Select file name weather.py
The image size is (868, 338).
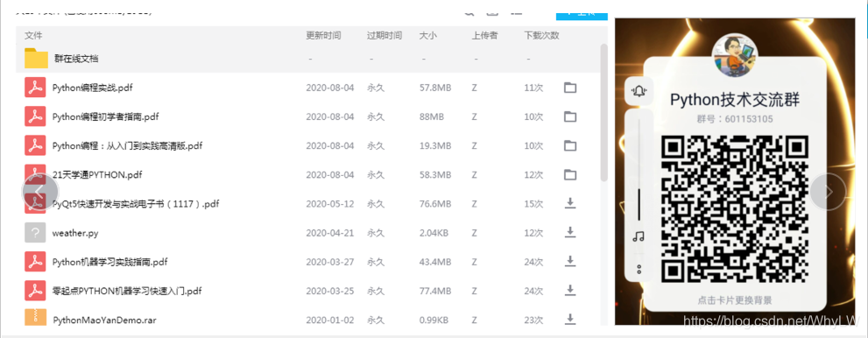[x=75, y=233]
